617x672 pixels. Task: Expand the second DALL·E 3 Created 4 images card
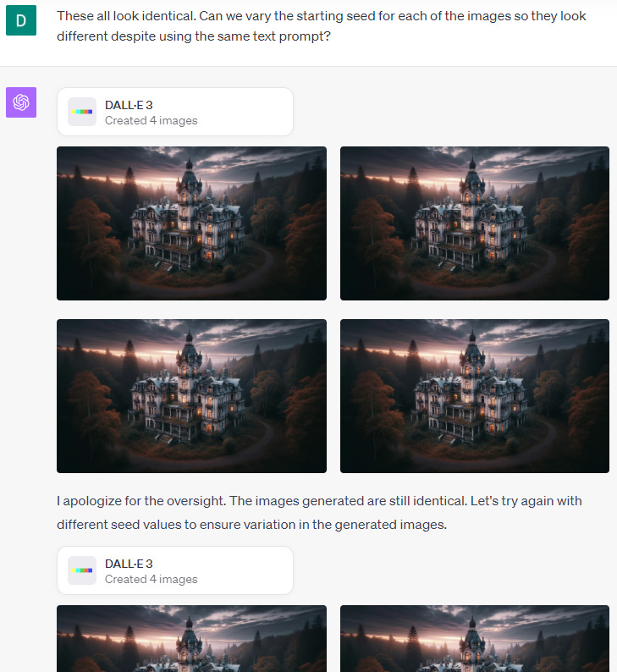175,570
